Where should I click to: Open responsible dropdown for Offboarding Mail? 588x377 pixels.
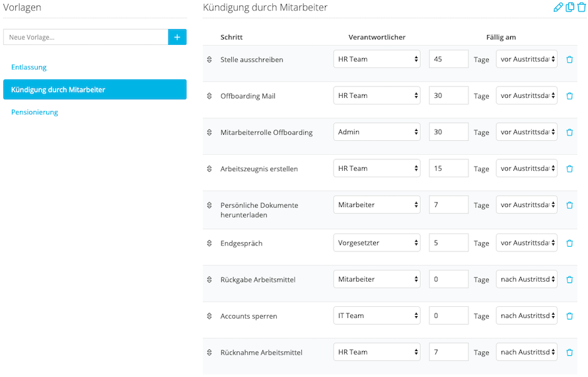(377, 95)
